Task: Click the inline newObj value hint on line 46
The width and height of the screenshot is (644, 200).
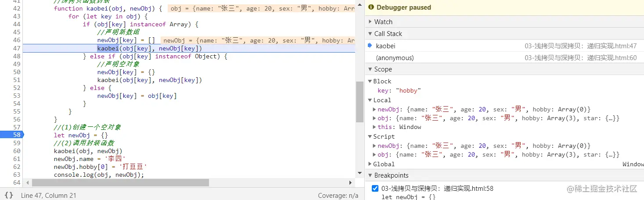Action: click(258, 40)
